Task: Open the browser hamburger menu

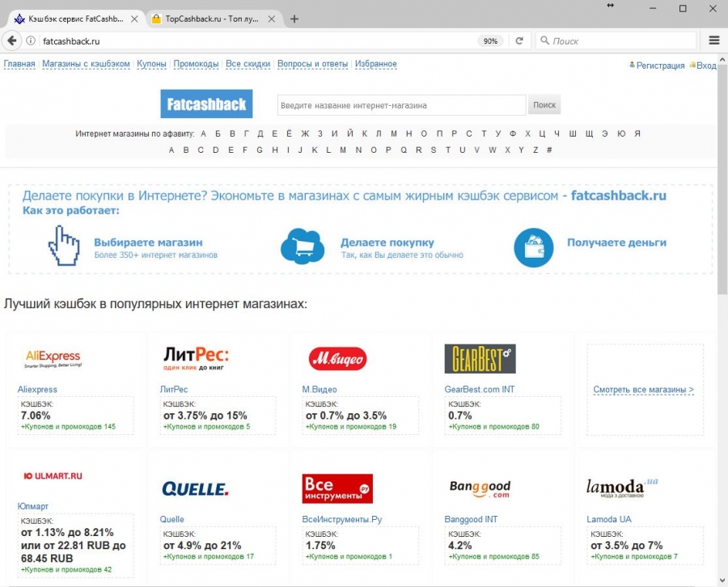Action: click(714, 41)
